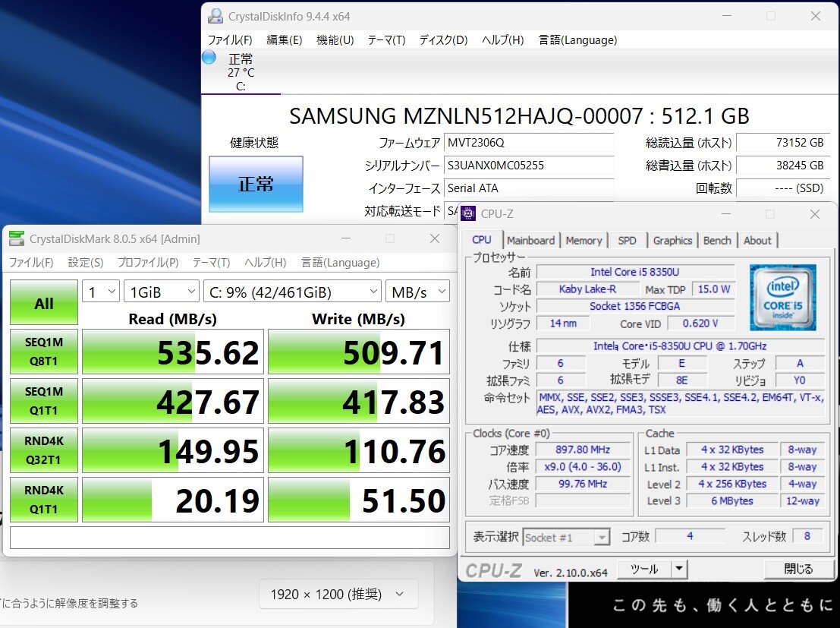Open ファイル(F) menu in CrystalDiskInfo
This screenshot has height=628, width=840.
(x=230, y=40)
